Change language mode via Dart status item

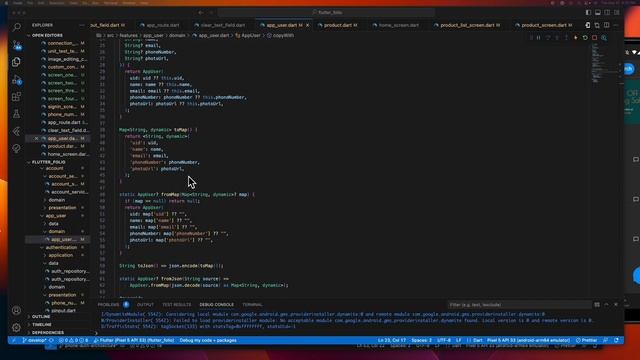click(478, 340)
